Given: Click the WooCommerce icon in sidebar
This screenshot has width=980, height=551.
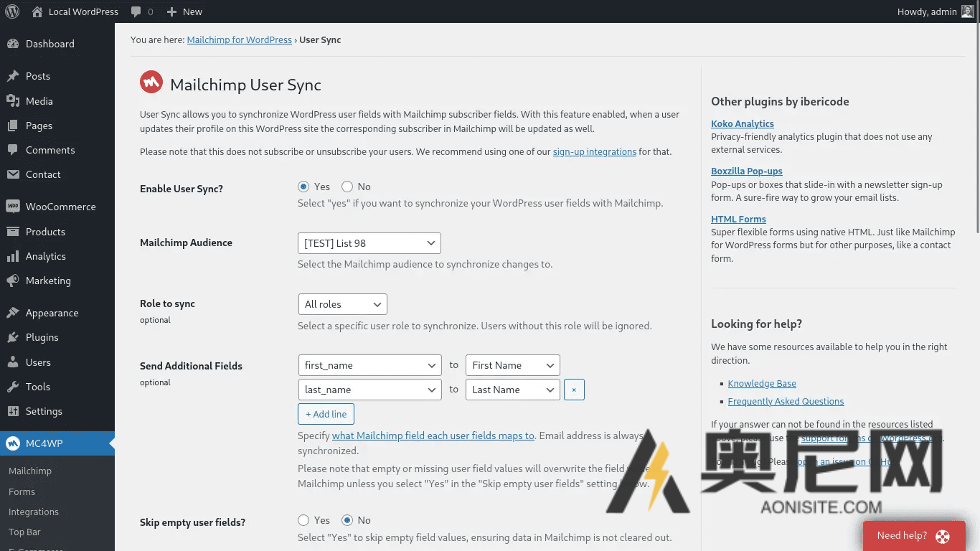Looking at the screenshot, I should 13,207.
